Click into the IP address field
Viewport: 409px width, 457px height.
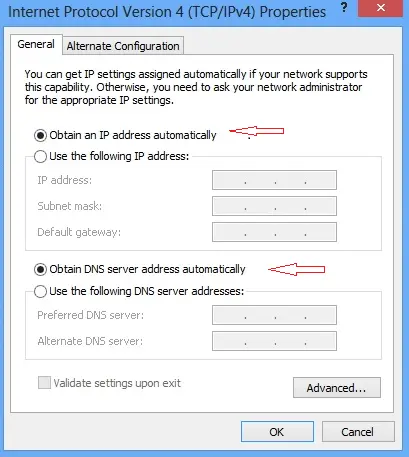274,180
